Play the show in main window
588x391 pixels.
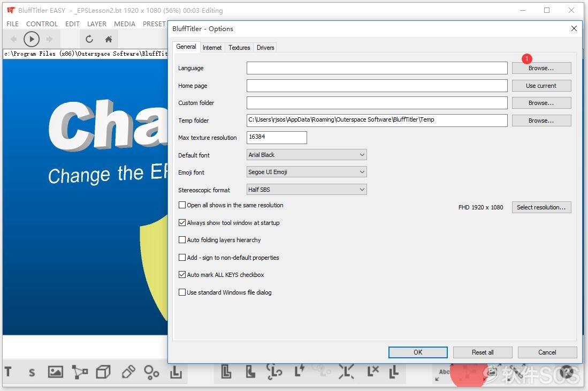click(x=32, y=39)
